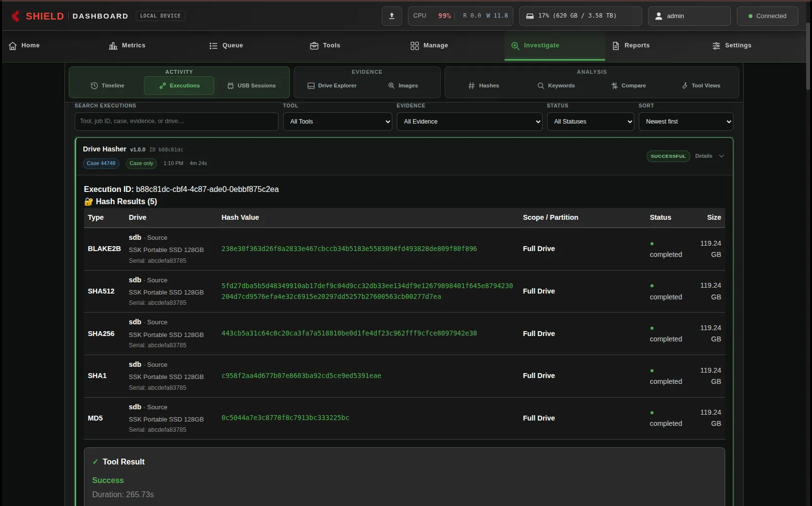Image resolution: width=812 pixels, height=506 pixels.
Task: Click the admin user avatar icon
Action: 659,16
